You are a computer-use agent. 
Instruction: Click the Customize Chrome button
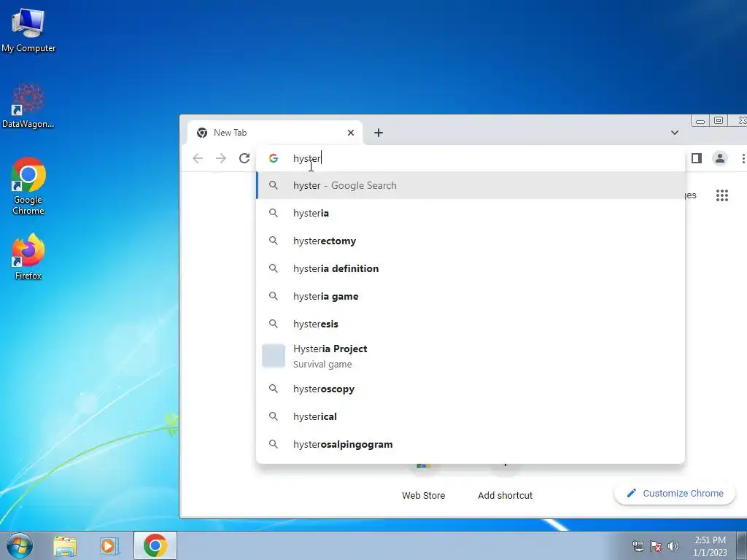[x=675, y=494]
